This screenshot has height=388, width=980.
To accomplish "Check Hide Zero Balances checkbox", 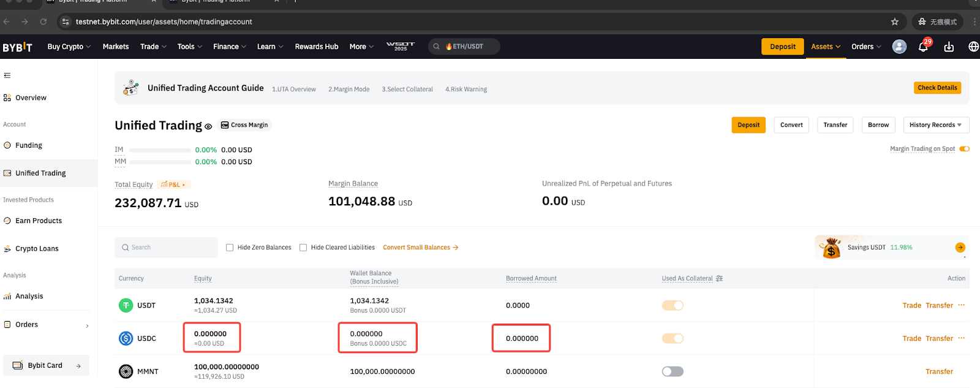I will (230, 248).
